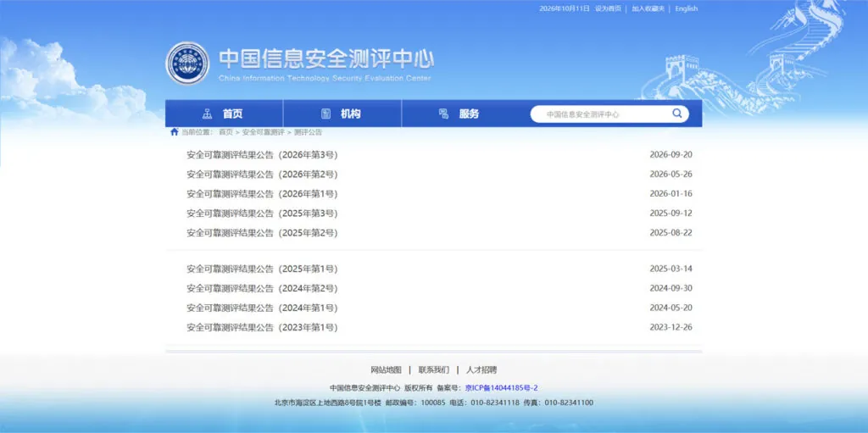
Task: Open 安全可靠测评结果公告（2024年第1号）
Action: coord(262,308)
